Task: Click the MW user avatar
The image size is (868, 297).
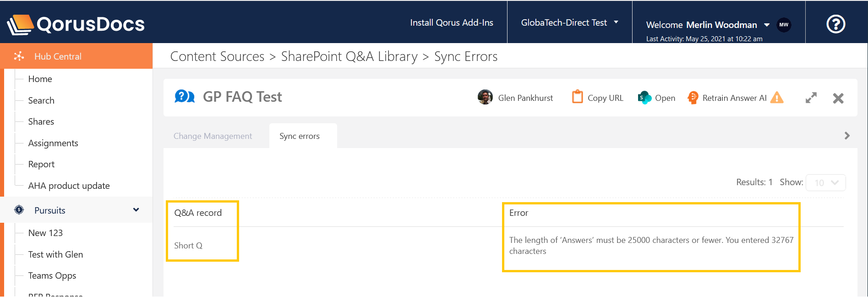Action: pyautogui.click(x=784, y=25)
